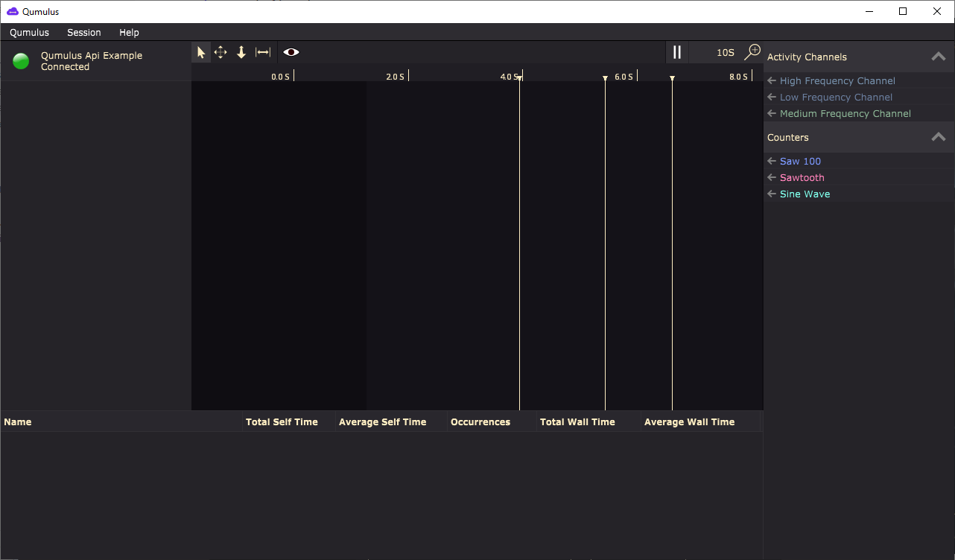Toggle the eye visibility icon
This screenshot has height=560, width=955.
(x=291, y=52)
